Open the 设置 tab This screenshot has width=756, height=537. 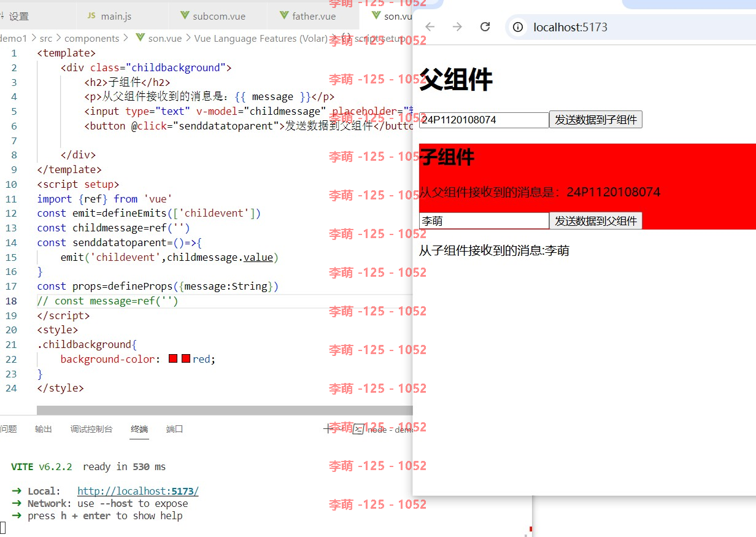click(x=19, y=17)
